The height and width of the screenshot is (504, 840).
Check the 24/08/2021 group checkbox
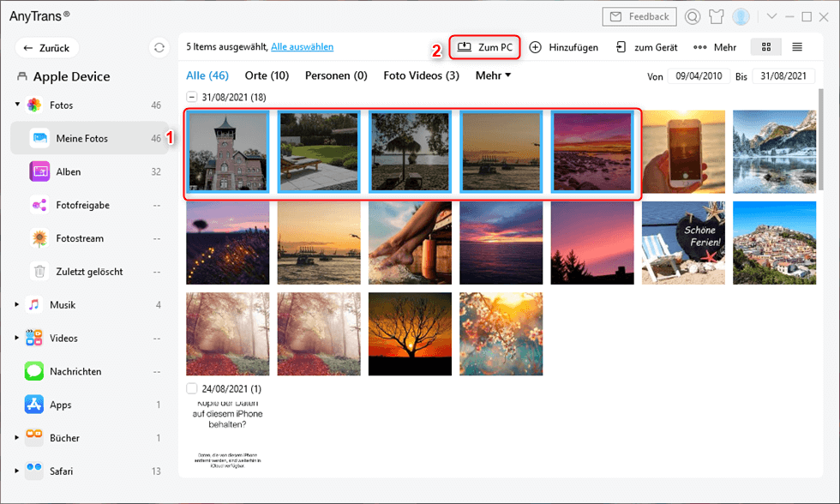tap(192, 388)
